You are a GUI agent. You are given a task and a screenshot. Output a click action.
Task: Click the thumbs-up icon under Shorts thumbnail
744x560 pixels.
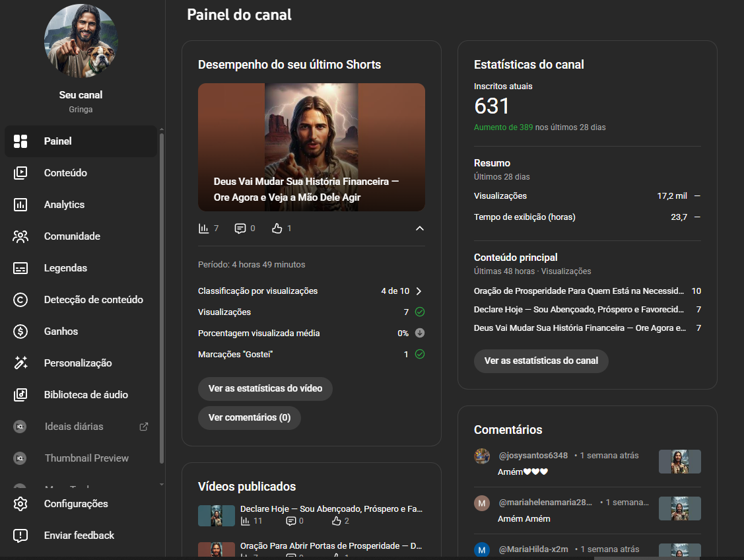click(x=277, y=228)
